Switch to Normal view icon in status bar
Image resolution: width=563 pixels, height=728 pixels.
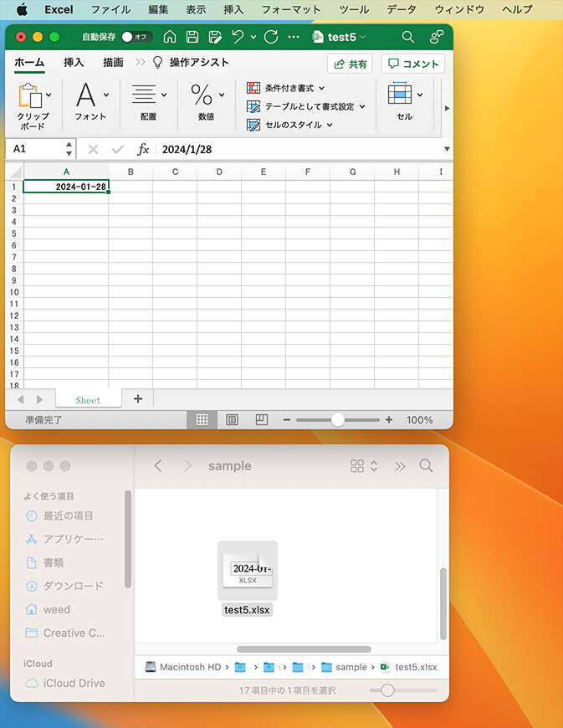click(x=202, y=420)
